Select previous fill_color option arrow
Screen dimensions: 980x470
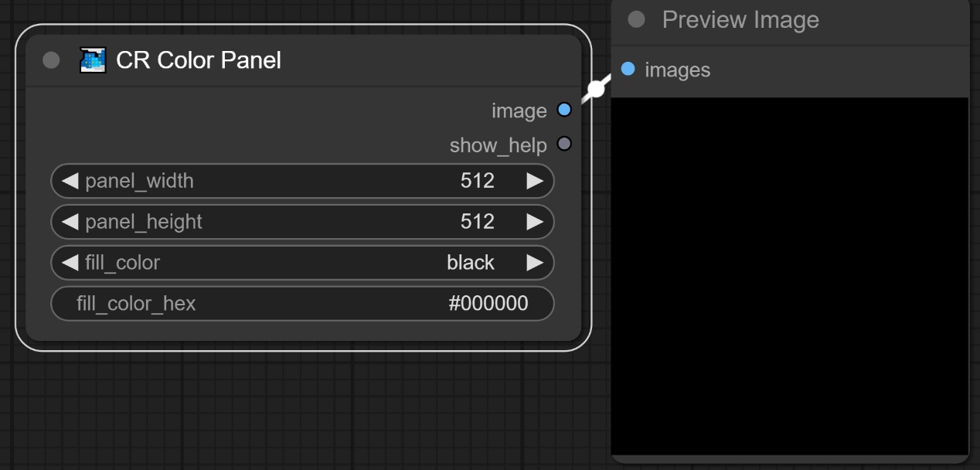tap(70, 263)
